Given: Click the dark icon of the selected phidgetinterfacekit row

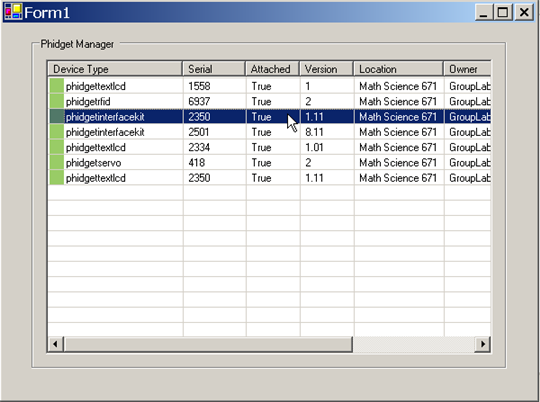Looking at the screenshot, I should point(57,116).
